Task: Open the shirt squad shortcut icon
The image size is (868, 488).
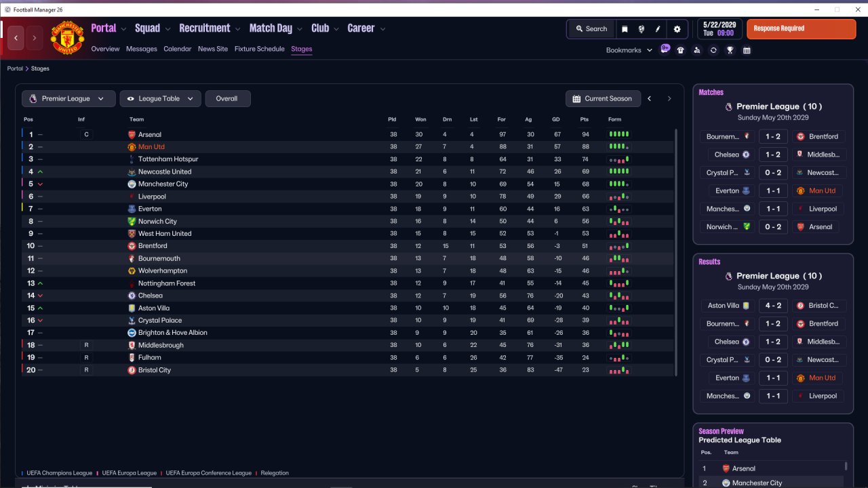Action: click(x=681, y=50)
